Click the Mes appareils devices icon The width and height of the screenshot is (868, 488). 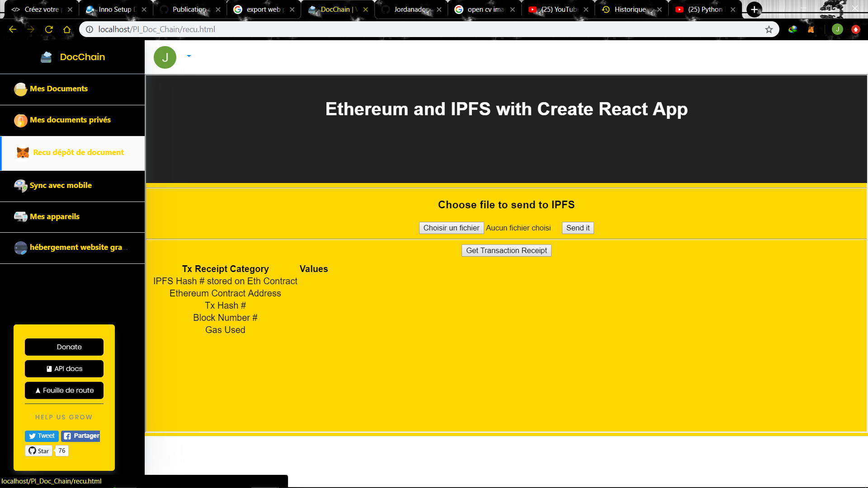coord(20,217)
